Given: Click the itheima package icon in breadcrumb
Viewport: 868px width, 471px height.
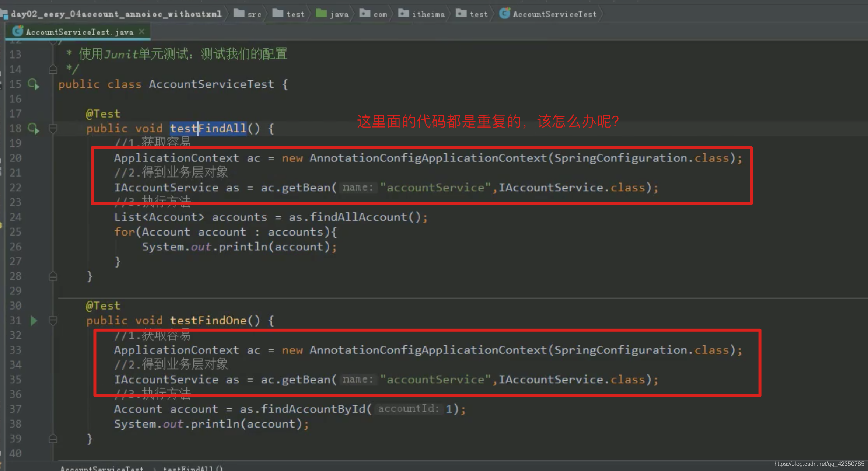Looking at the screenshot, I should (x=404, y=14).
